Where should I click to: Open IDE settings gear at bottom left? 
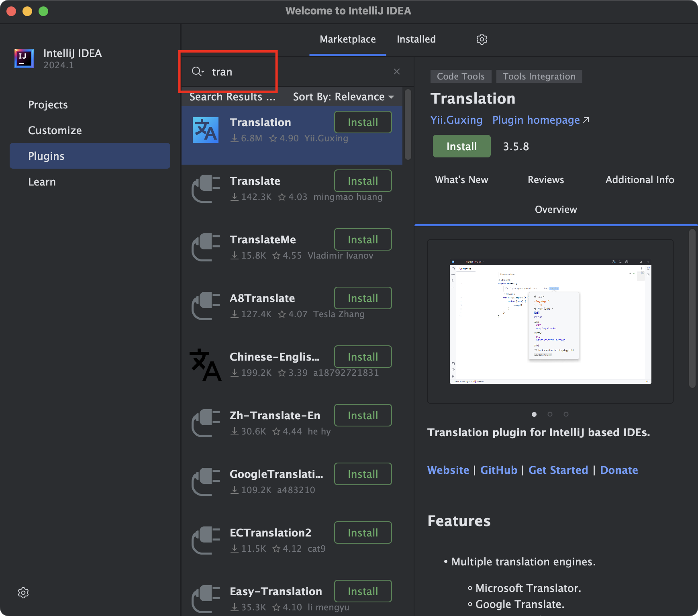click(x=23, y=593)
